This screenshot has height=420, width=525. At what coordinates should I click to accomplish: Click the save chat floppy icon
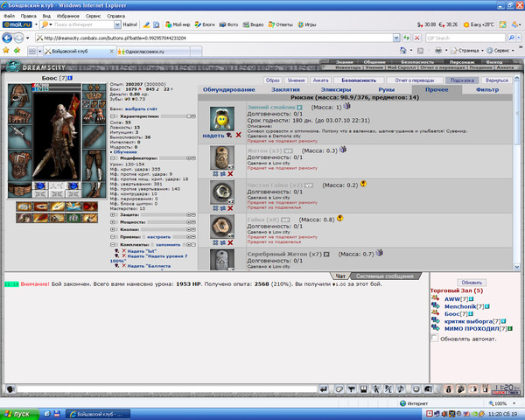click(x=364, y=389)
